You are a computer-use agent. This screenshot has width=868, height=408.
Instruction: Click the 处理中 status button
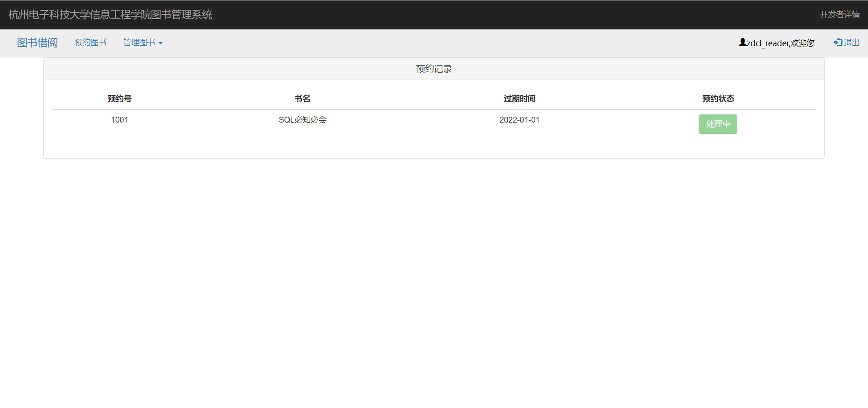pyautogui.click(x=718, y=124)
